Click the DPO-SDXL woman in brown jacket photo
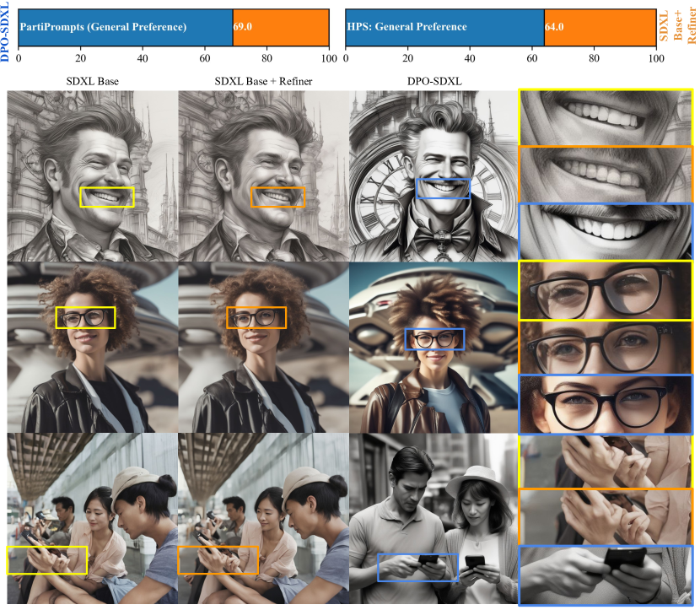Screen dimensions: 700x610 click(x=433, y=347)
